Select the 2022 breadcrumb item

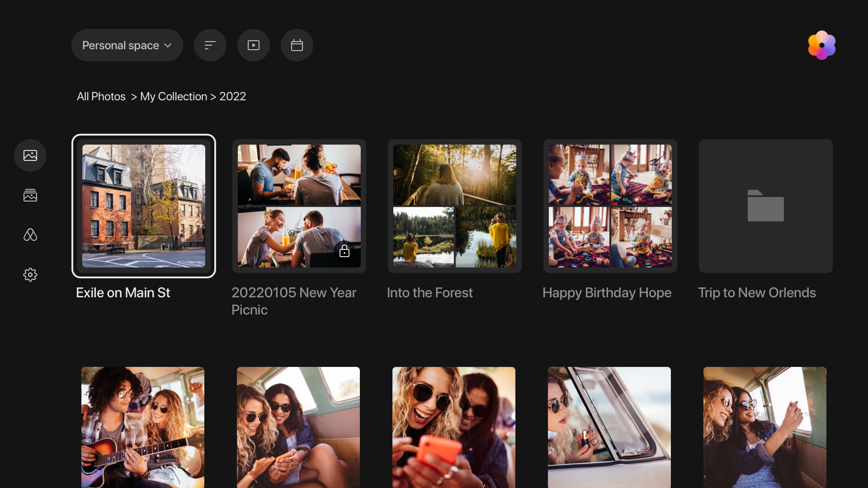tap(233, 96)
